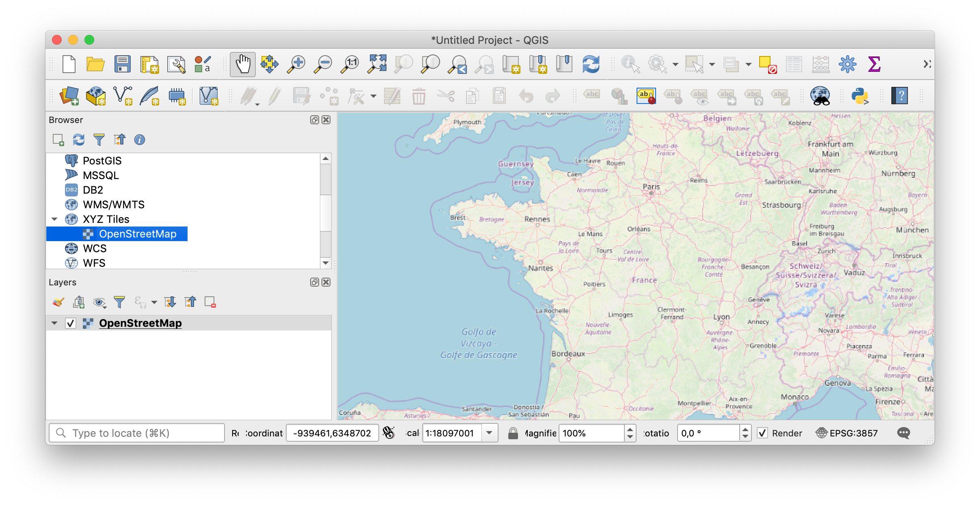Open the advanced digitizing vertex tool dropdown
This screenshot has width=980, height=505.
coord(373,97)
